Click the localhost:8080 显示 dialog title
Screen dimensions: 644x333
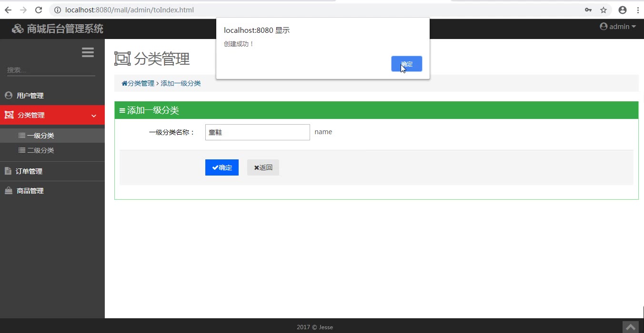[257, 30]
